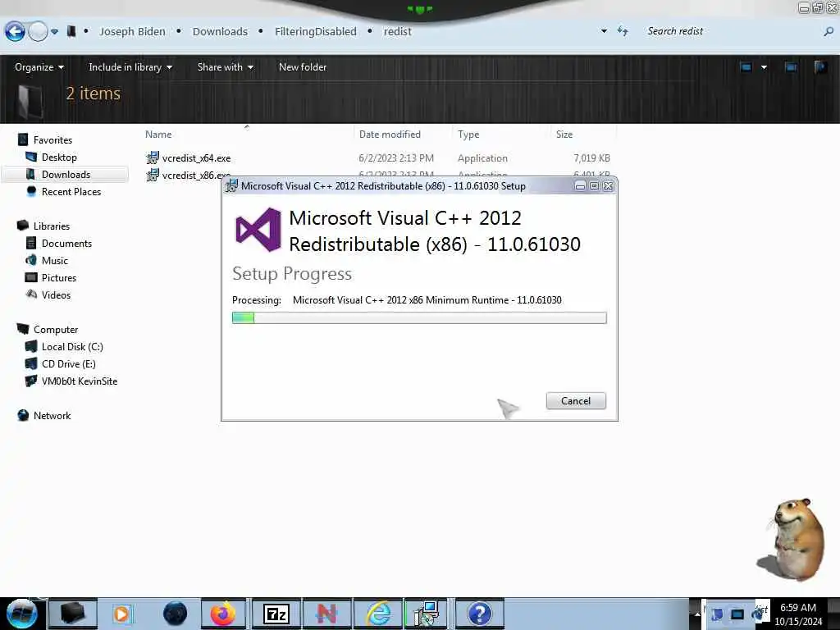The image size is (840, 630).
Task: Sort by the Name column header
Action: 158,135
